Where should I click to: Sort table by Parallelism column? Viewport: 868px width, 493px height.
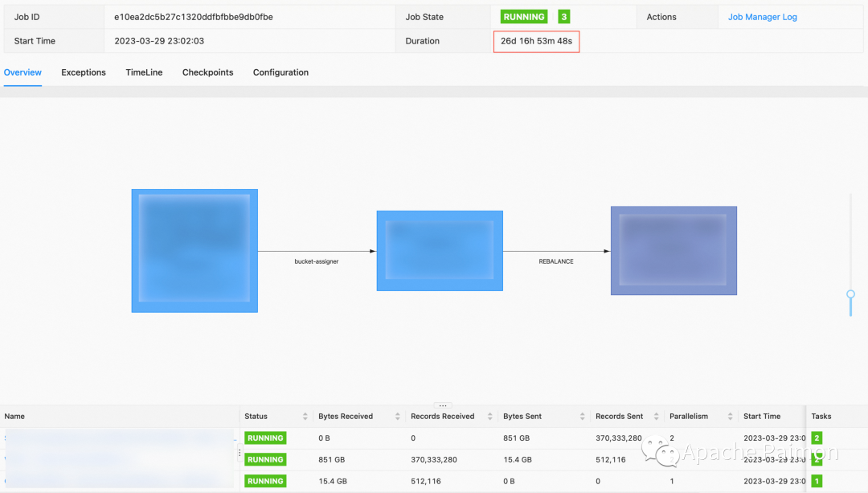(x=730, y=417)
